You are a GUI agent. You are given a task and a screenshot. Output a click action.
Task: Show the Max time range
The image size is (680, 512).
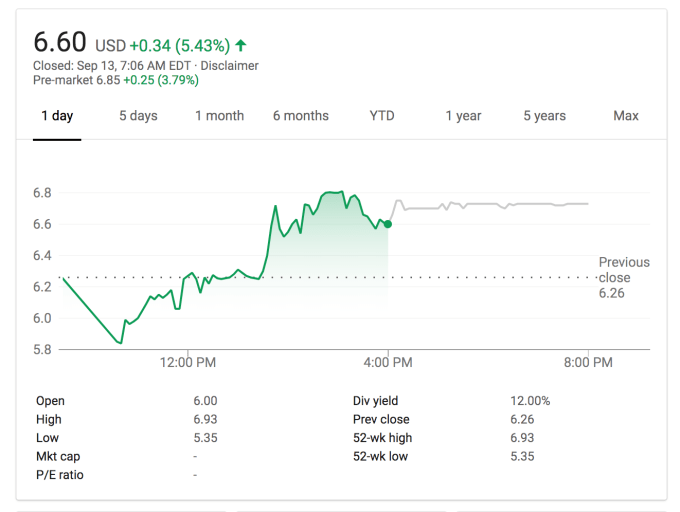[626, 116]
